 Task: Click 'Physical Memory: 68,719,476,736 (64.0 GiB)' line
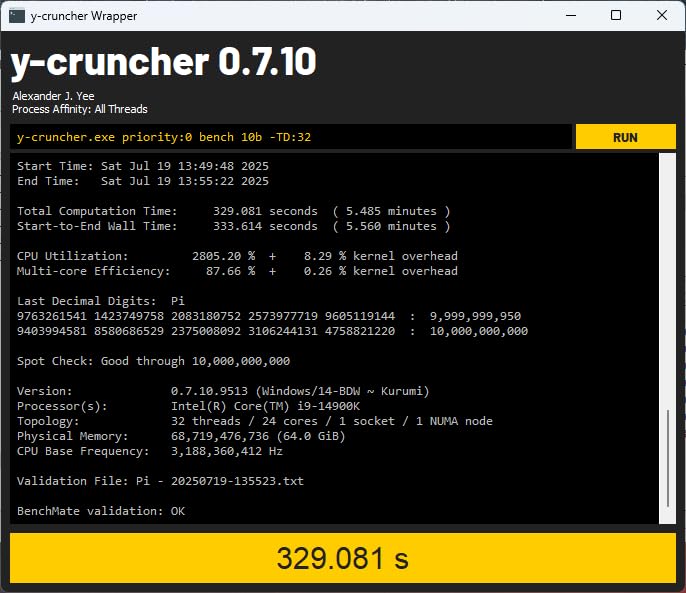[181, 436]
